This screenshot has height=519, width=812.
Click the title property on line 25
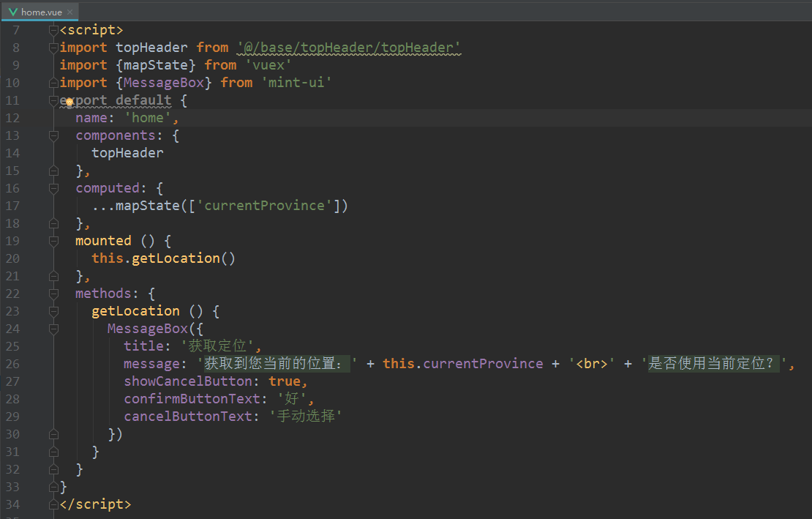143,346
